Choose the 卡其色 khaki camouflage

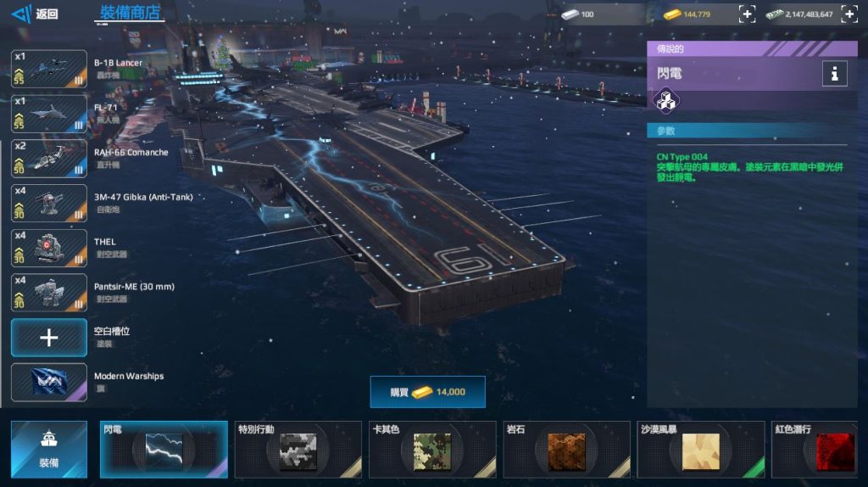coord(432,450)
